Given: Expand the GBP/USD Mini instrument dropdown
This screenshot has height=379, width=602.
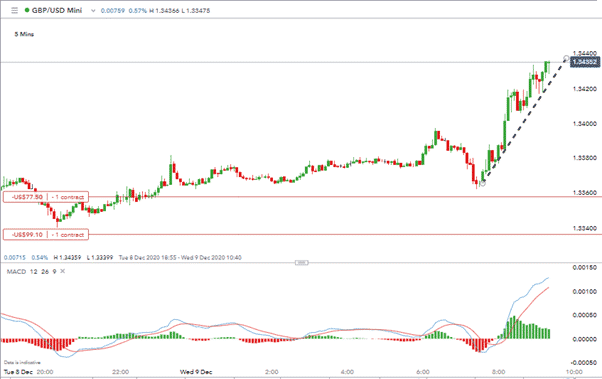Looking at the screenshot, I should 93,11.
